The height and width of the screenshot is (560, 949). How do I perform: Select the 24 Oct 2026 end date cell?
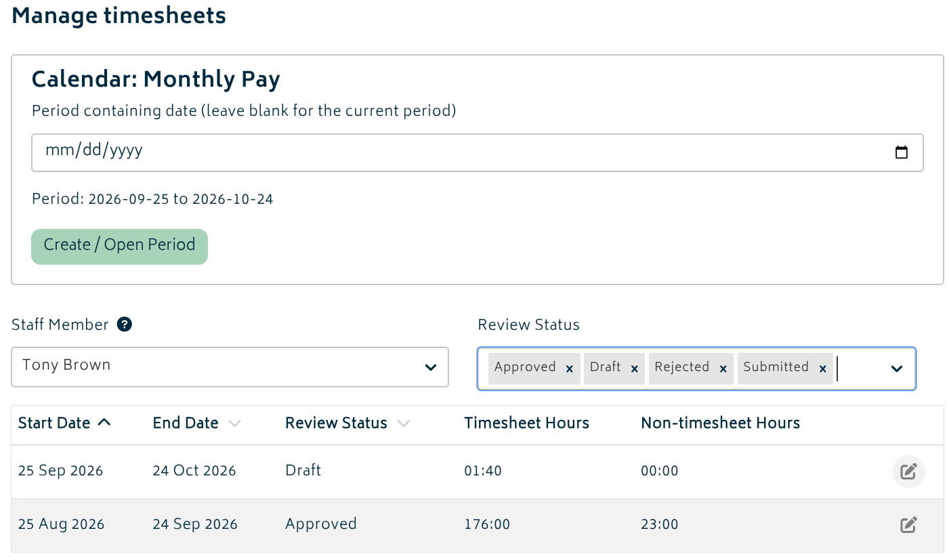pyautogui.click(x=194, y=471)
